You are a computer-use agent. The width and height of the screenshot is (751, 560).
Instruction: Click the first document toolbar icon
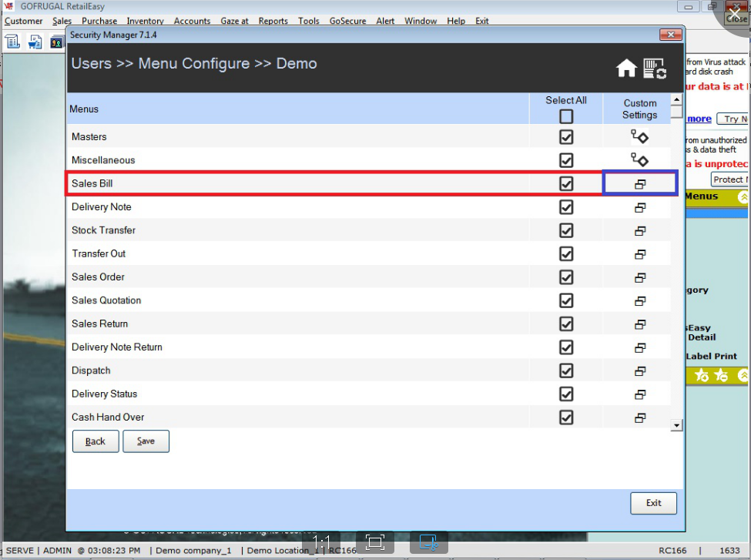point(13,42)
